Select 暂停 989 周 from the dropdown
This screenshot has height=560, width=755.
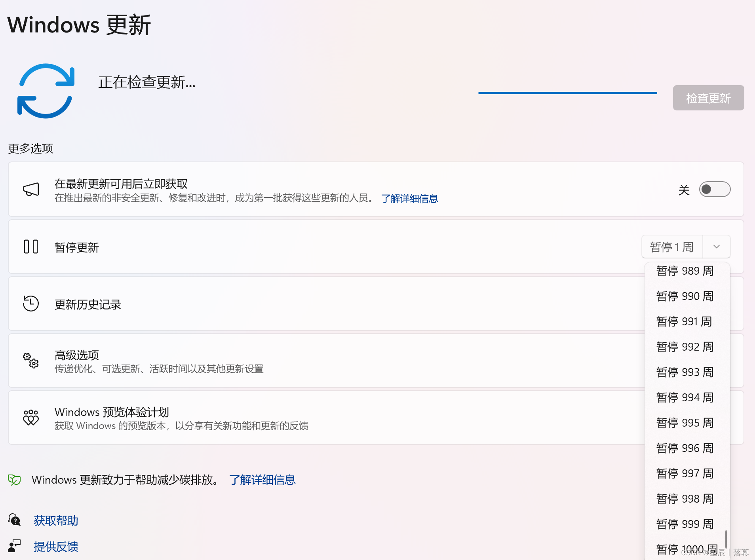pyautogui.click(x=685, y=271)
